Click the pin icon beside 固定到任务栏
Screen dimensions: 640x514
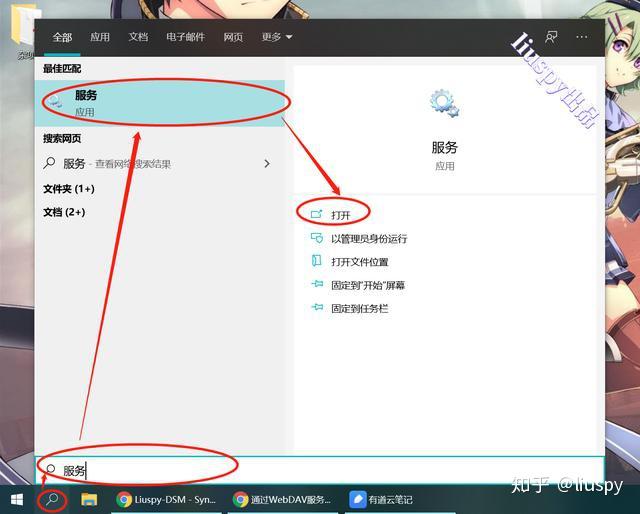[317, 307]
